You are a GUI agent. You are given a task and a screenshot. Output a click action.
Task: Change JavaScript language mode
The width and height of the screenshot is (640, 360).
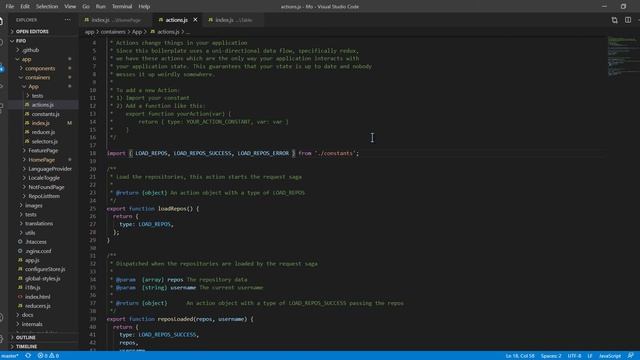click(x=610, y=356)
